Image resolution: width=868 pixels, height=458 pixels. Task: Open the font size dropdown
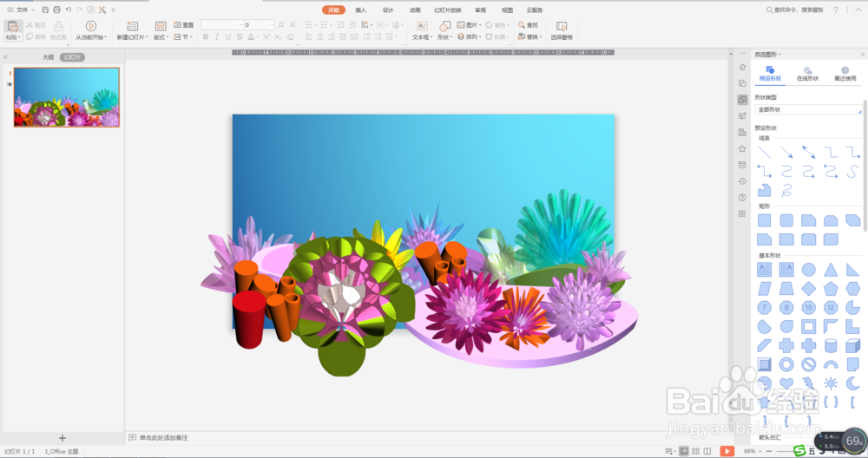pos(272,25)
